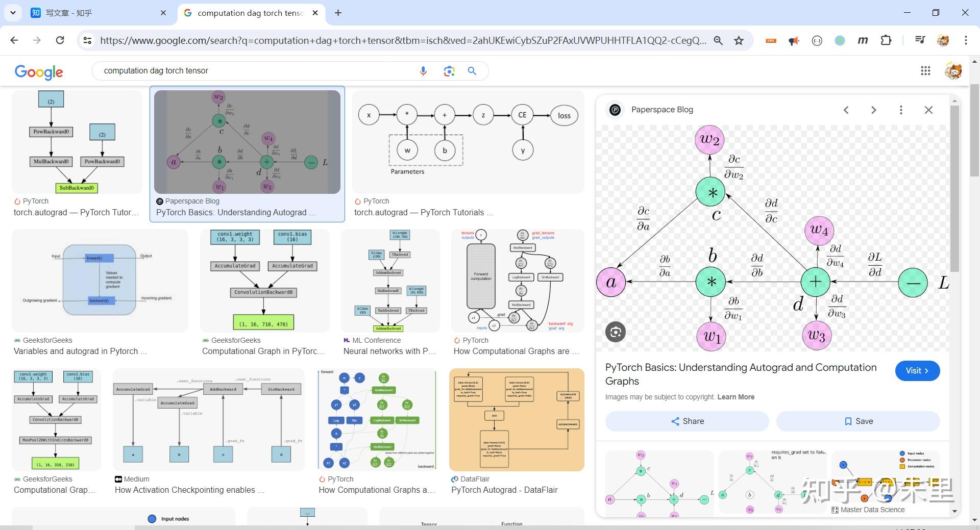
Task: Click the browser forward arrow
Action: click(37, 40)
